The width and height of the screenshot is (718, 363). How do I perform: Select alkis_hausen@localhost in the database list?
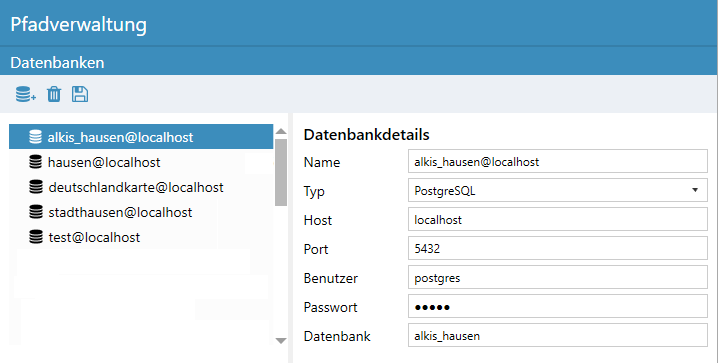pyautogui.click(x=141, y=137)
